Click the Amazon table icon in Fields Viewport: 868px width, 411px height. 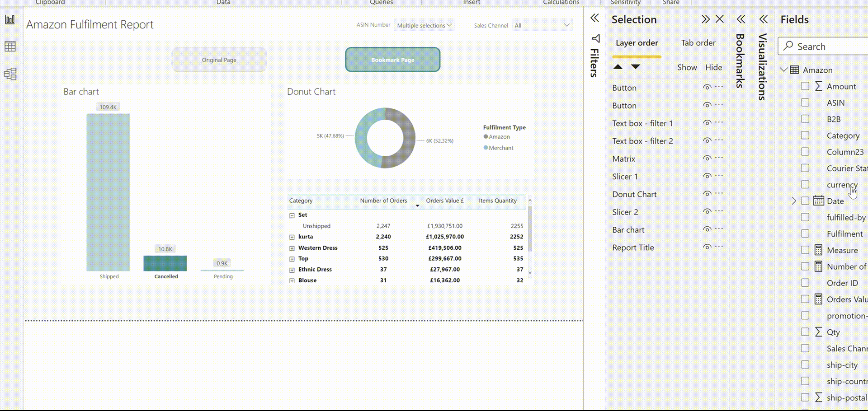pyautogui.click(x=794, y=70)
